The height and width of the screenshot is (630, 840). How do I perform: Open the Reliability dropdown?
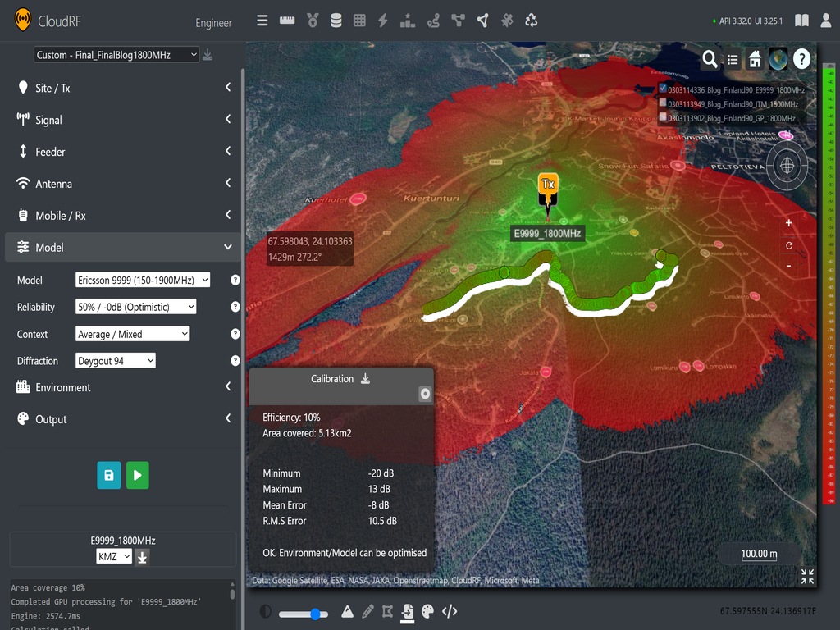pos(136,307)
